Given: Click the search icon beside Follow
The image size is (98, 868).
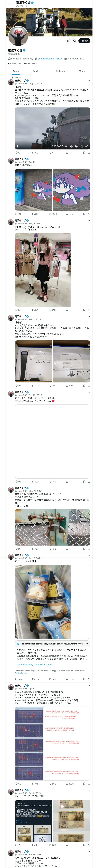Looking at the screenshot, I should point(74,41).
